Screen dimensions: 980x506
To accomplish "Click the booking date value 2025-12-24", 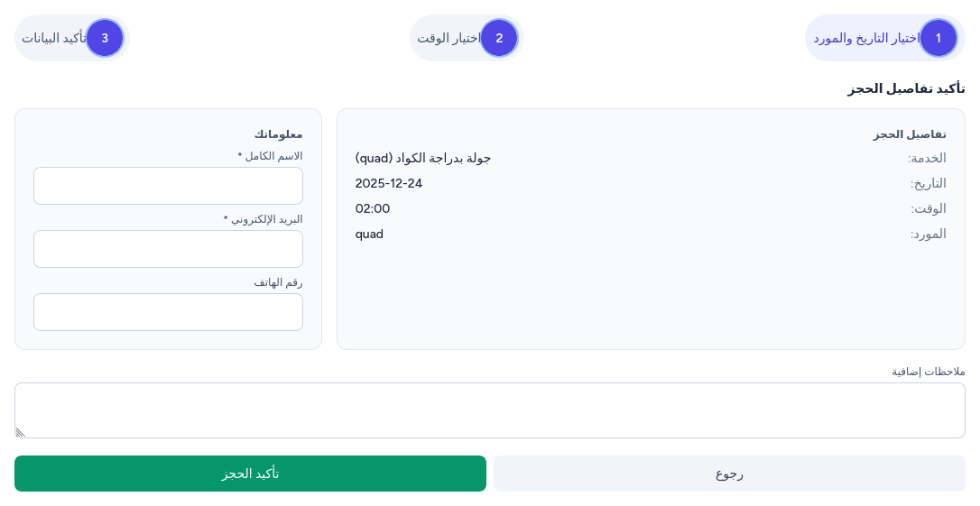I will 389,183.
